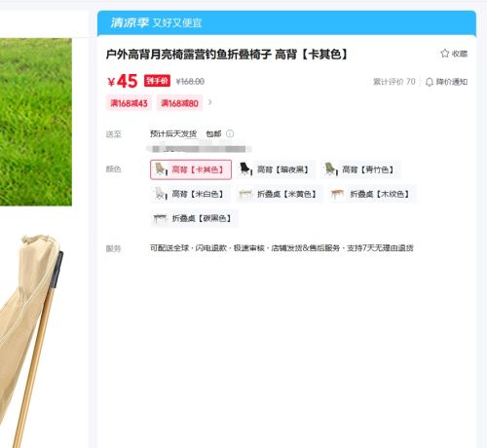
Task: Click the price drop notification bell
Action: pos(430,82)
